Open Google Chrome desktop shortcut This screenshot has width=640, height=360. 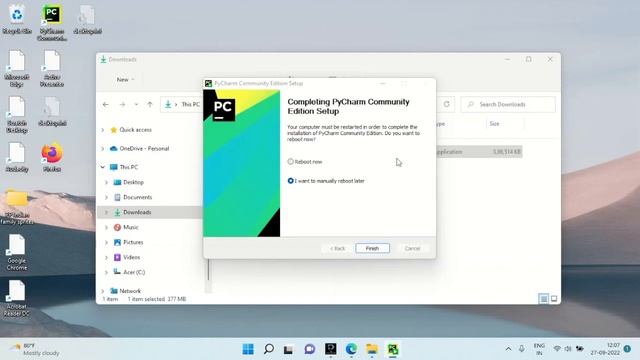click(17, 253)
